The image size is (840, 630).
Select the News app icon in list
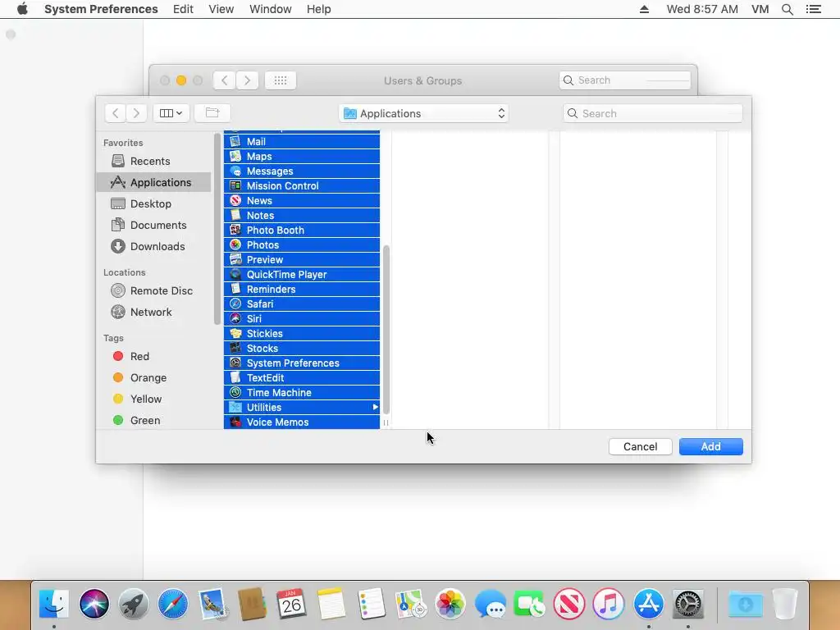coord(235,200)
